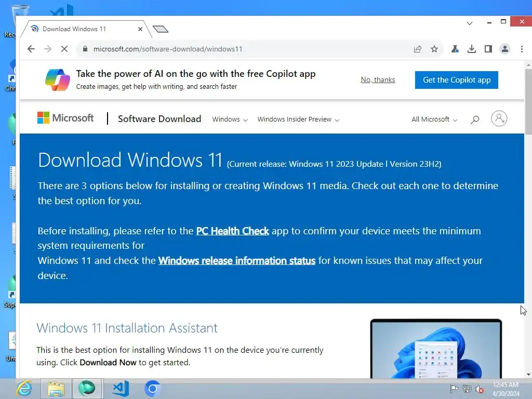
Task: Click the site search magnifier icon
Action: click(475, 119)
